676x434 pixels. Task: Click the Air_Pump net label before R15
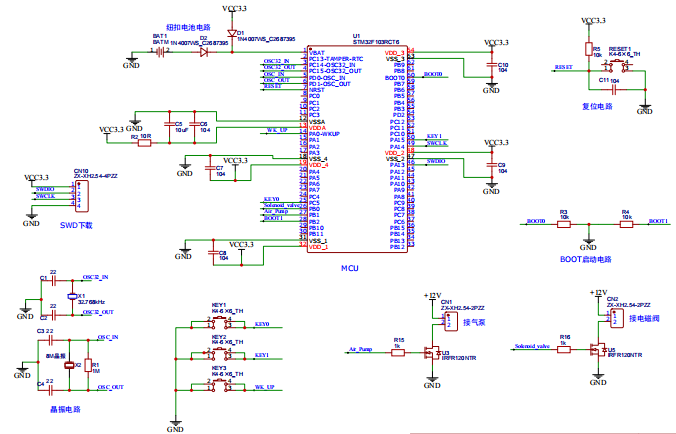360,349
